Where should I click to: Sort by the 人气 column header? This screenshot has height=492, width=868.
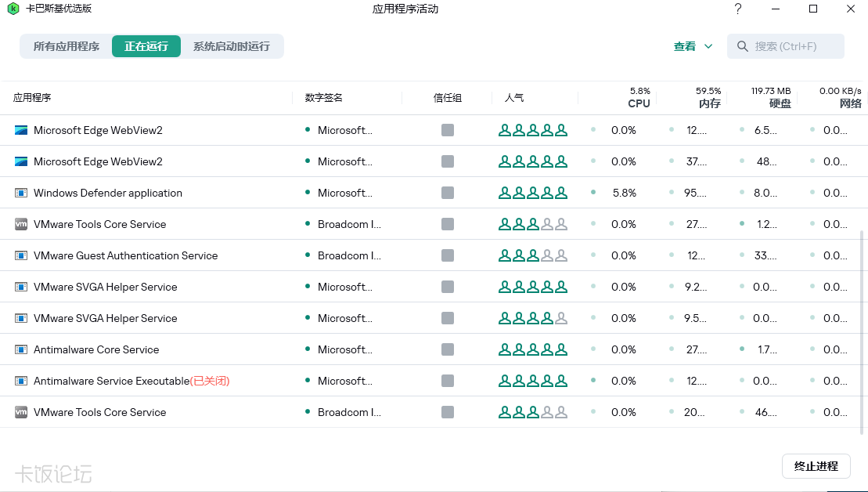(514, 98)
